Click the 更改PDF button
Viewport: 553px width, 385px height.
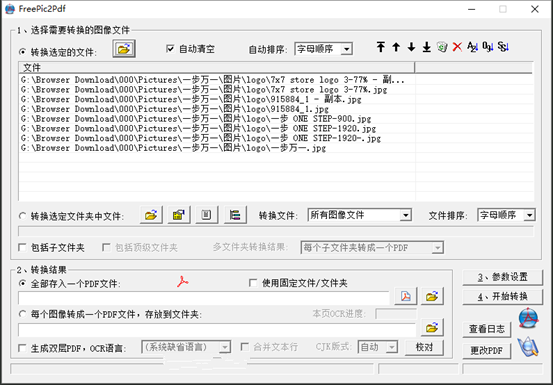coord(487,351)
